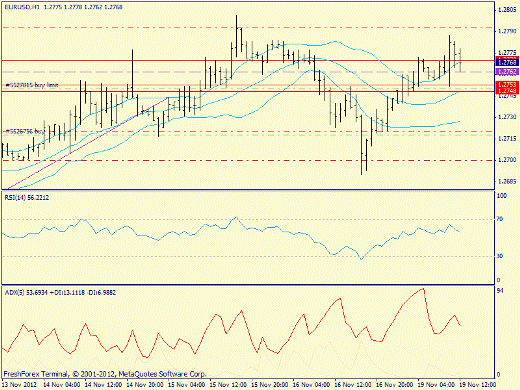Image resolution: width=520 pixels, height=390 pixels.
Task: Click the blue 1.2768 current price tag
Action: tap(507, 62)
